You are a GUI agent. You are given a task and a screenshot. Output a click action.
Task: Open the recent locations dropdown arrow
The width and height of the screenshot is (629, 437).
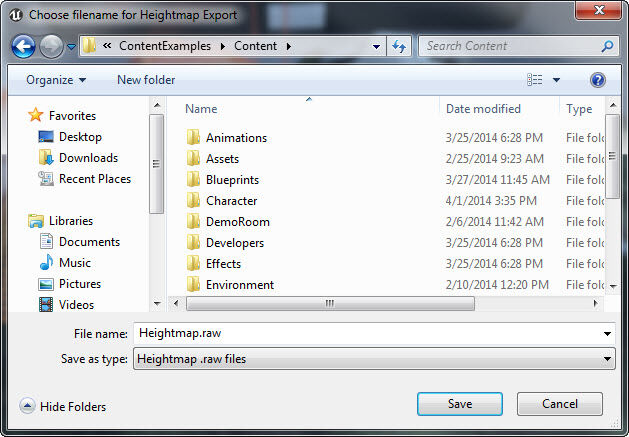(71, 47)
